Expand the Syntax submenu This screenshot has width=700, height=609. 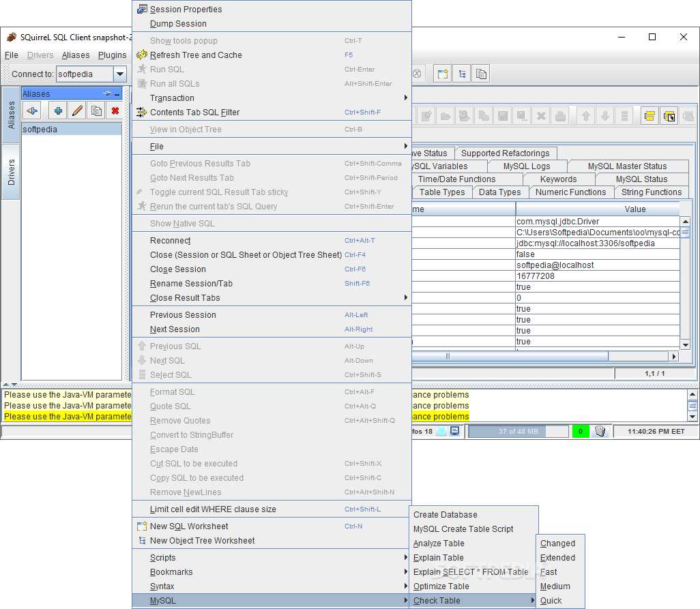point(272,586)
